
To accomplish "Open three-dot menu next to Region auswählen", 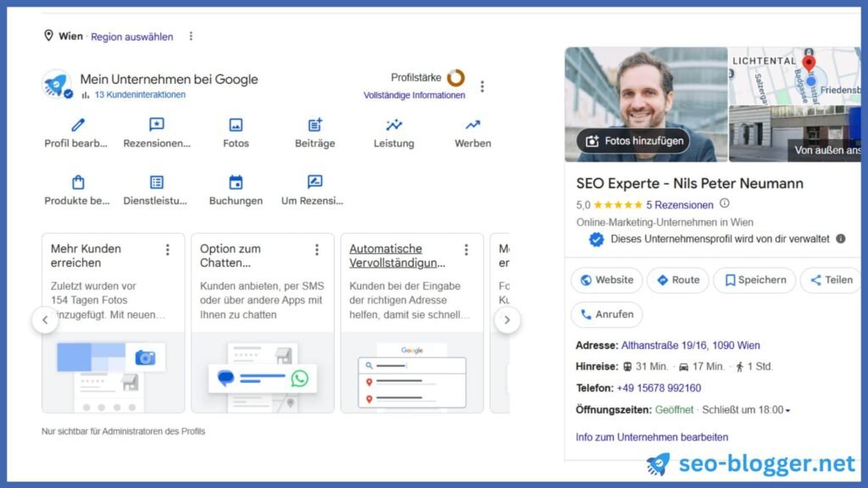I will (191, 36).
